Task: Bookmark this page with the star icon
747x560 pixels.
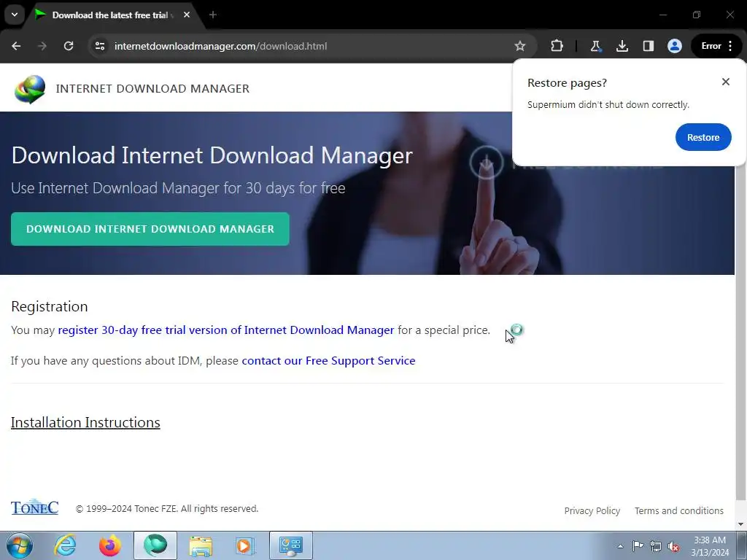Action: (519, 46)
